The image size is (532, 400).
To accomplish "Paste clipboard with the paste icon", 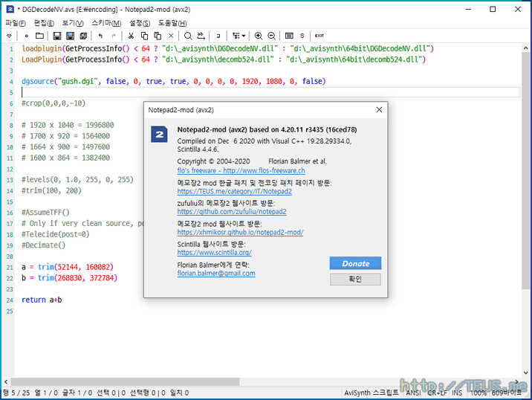I will [x=158, y=36].
